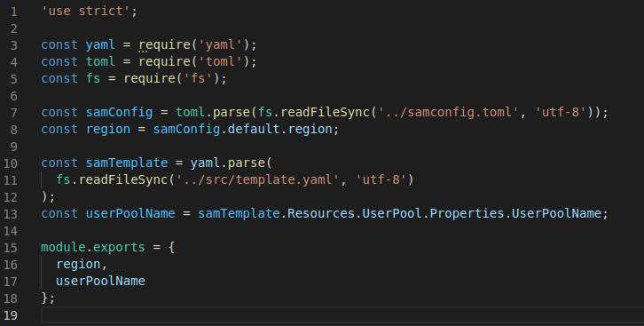This screenshot has height=326, width=644.
Task: Click line number 7 in the gutter
Action: tap(14, 113)
